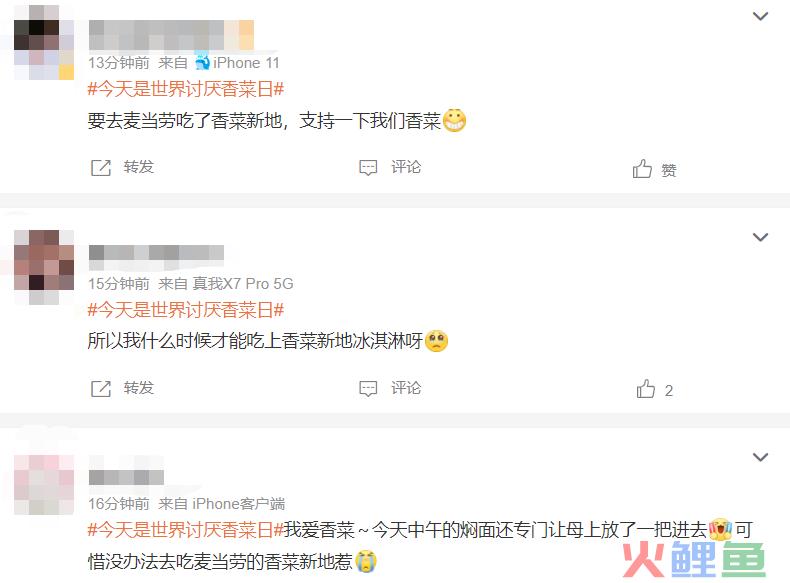Open hashtag link in second post
The height and width of the screenshot is (583, 790).
(186, 310)
